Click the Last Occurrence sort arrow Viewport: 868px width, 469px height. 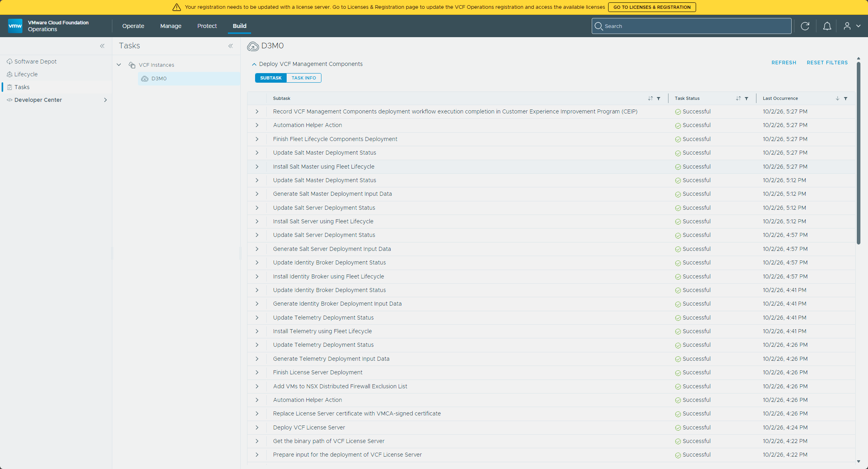[x=838, y=98]
